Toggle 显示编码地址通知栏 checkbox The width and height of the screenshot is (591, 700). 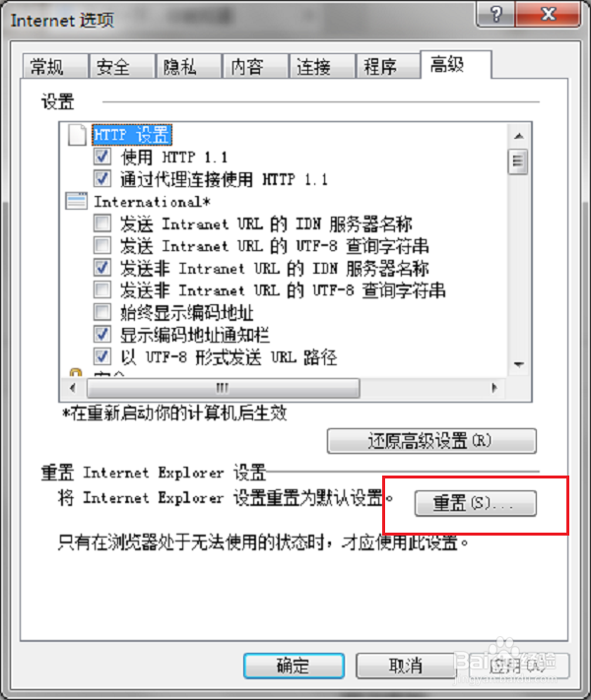point(102,335)
